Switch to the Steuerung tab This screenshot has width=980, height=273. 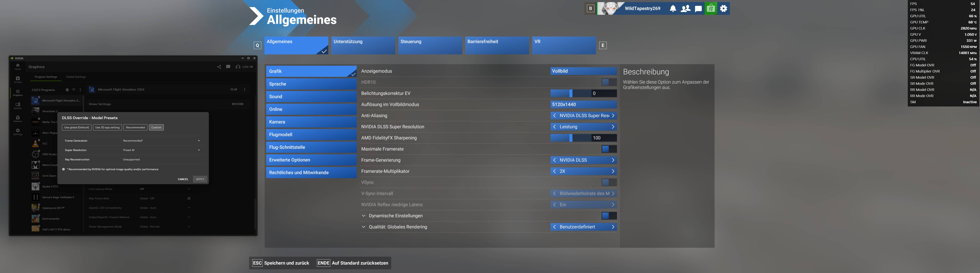tap(430, 45)
